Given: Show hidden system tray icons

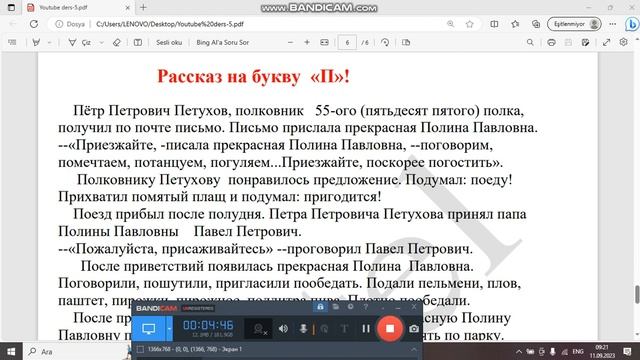Looking at the screenshot, I should (519, 351).
